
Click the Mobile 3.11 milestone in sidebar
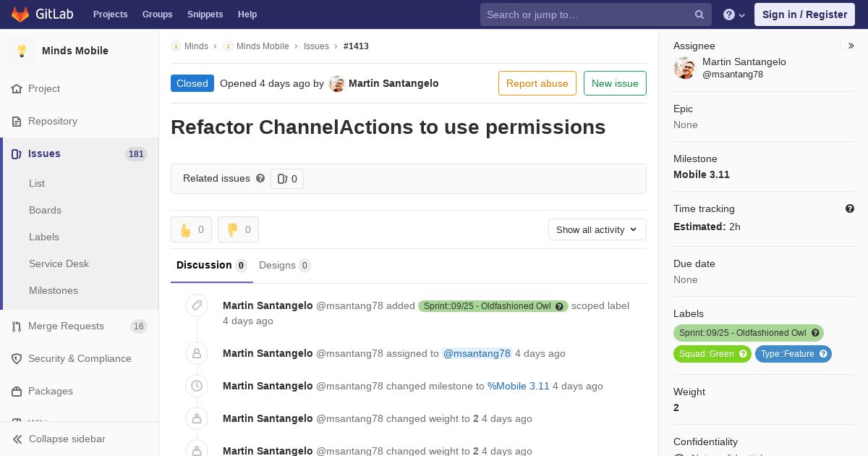tap(702, 174)
